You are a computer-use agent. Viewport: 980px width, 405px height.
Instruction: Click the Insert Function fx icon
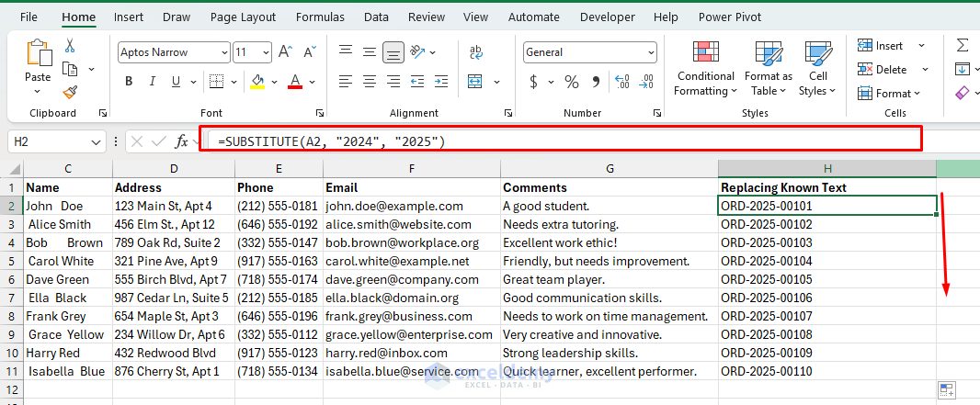click(181, 141)
